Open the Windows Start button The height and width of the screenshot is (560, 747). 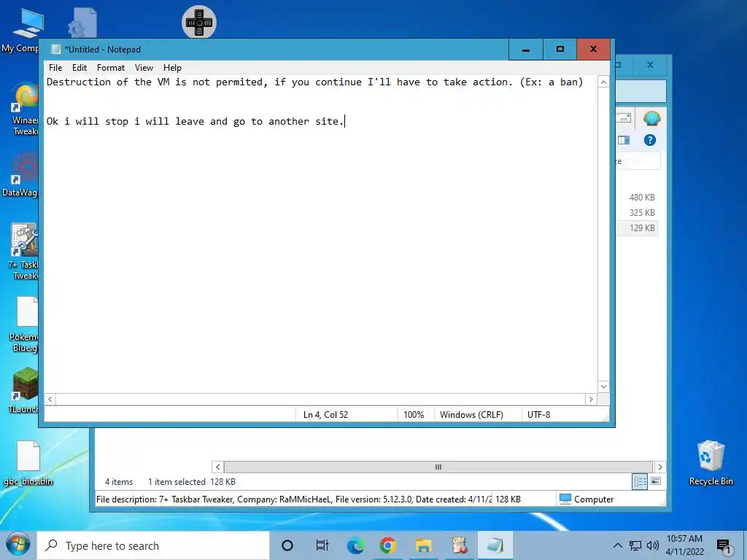[18, 545]
